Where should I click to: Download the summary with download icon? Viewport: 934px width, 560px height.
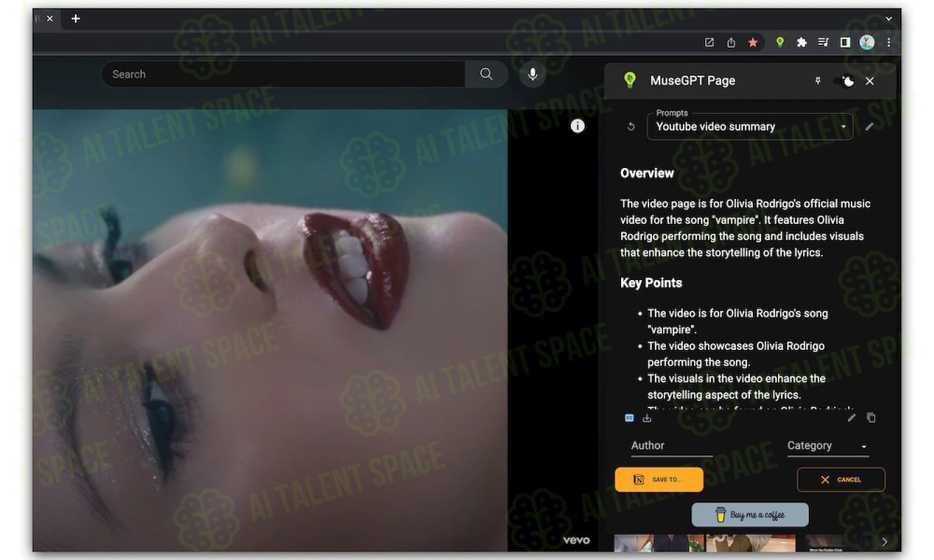[x=647, y=418]
